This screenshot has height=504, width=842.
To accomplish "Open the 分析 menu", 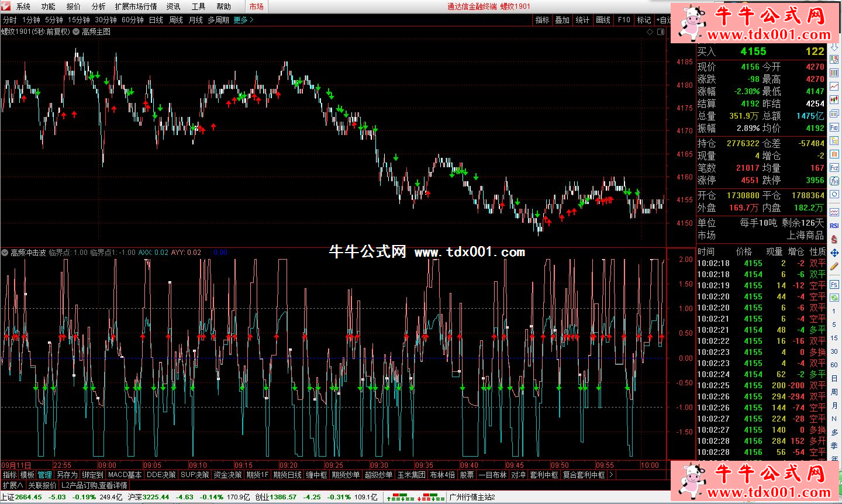I will tap(98, 6).
